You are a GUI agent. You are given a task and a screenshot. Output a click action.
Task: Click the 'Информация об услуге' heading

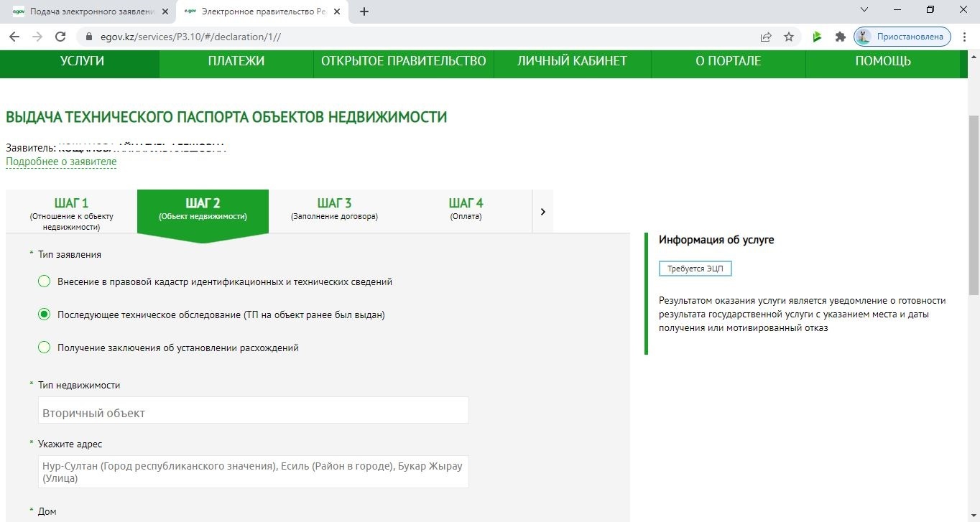coord(716,240)
